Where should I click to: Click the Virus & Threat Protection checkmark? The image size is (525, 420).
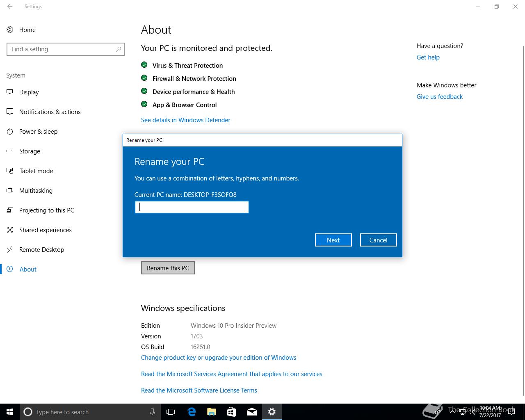[x=144, y=65]
